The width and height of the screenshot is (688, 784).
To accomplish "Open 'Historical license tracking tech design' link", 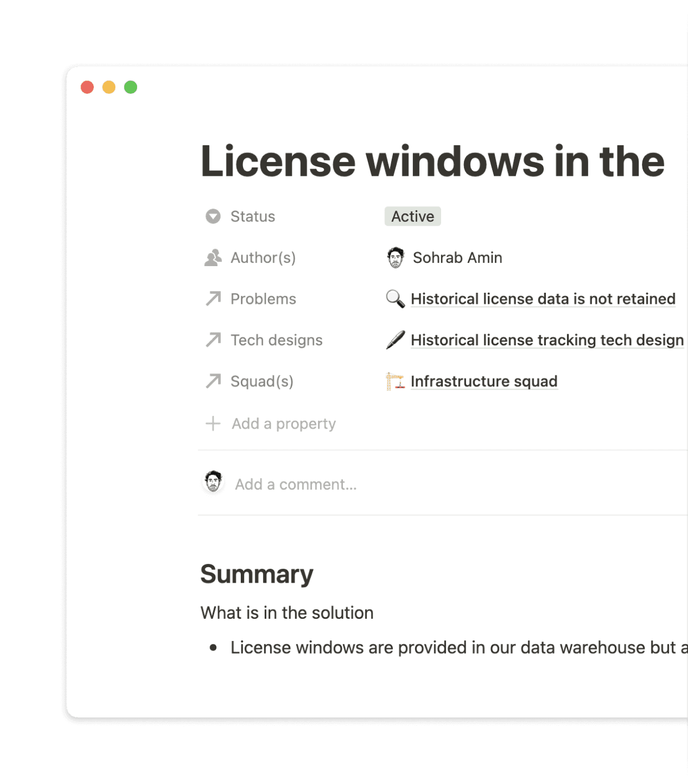I will [x=547, y=340].
